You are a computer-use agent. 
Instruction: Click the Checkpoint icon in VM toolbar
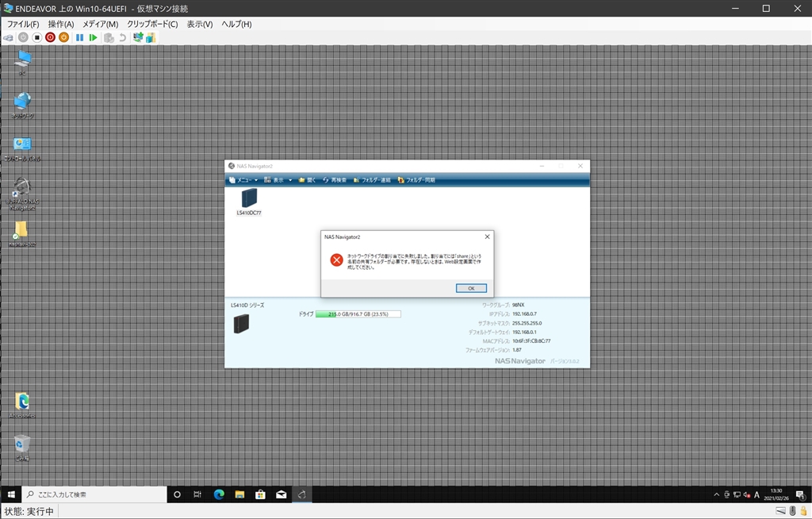pos(109,37)
